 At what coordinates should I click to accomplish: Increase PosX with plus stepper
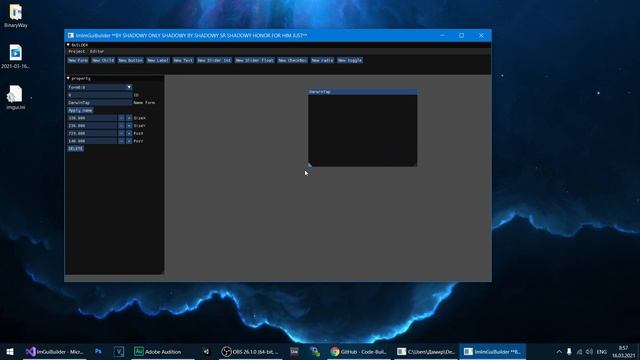(129, 133)
